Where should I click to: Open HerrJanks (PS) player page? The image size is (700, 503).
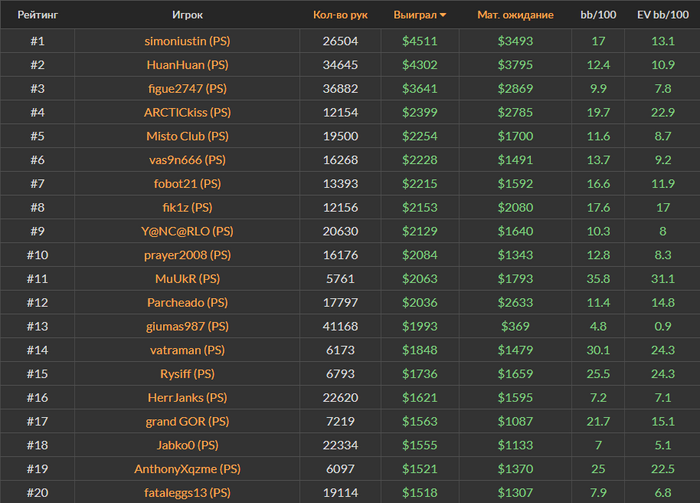(x=188, y=397)
